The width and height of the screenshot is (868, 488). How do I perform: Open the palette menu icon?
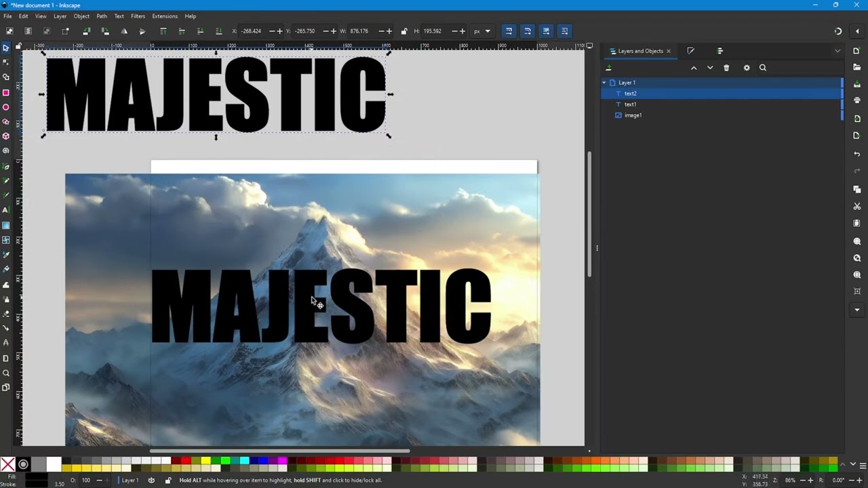point(863,465)
